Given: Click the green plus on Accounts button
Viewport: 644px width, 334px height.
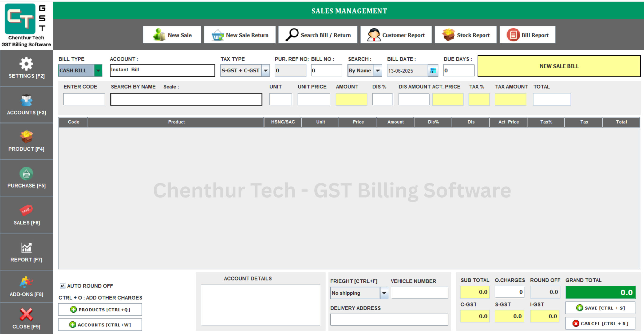Looking at the screenshot, I should click(x=72, y=325).
